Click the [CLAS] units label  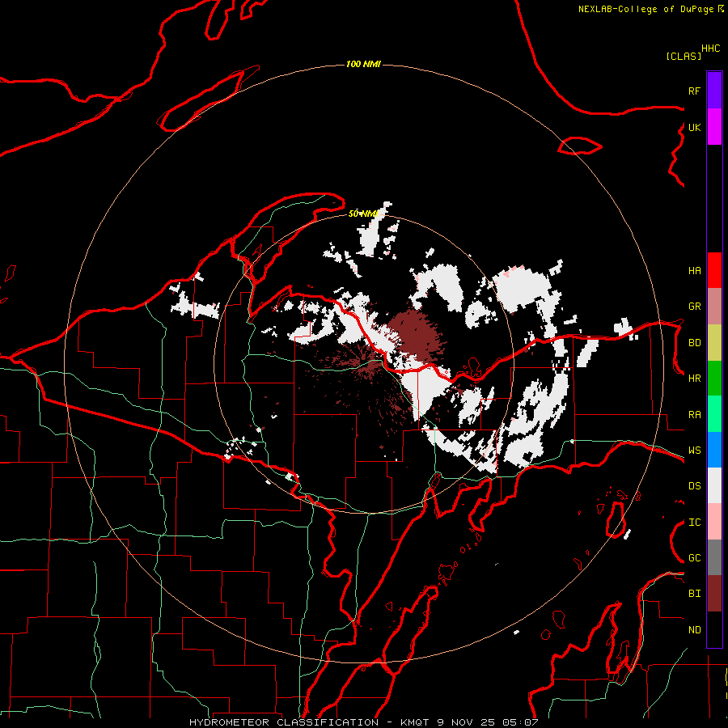[684, 56]
